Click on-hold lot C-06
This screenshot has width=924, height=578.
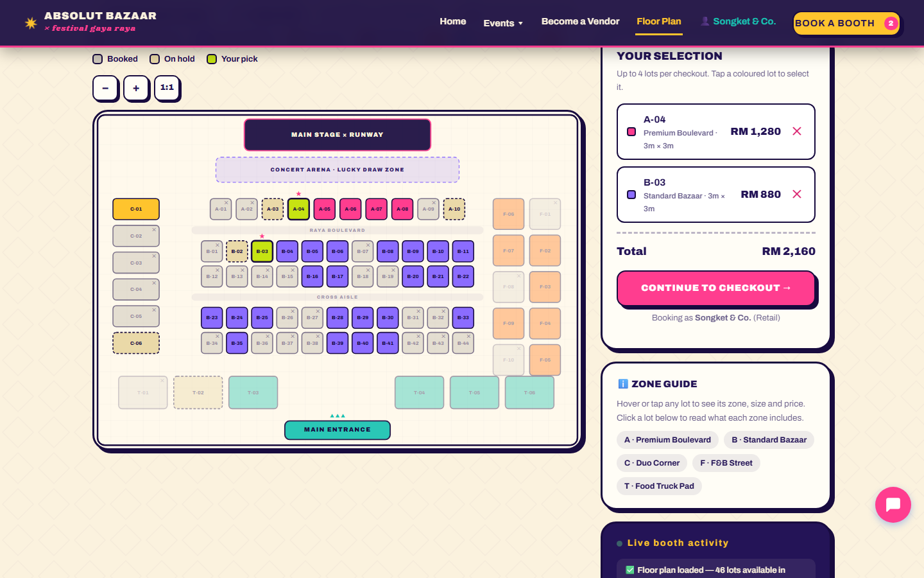[136, 343]
